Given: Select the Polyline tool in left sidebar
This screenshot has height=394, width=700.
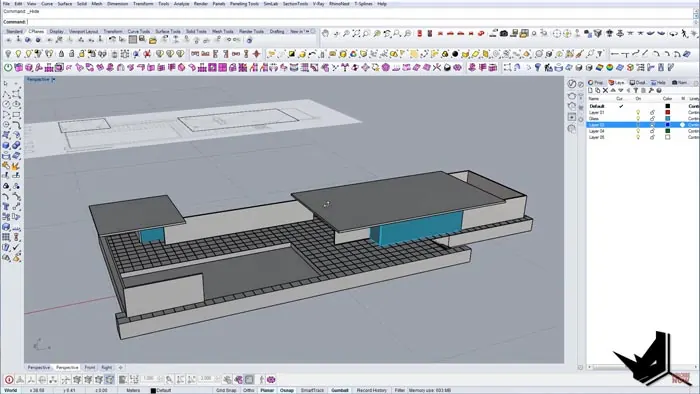Looking at the screenshot, I should click(x=6, y=94).
